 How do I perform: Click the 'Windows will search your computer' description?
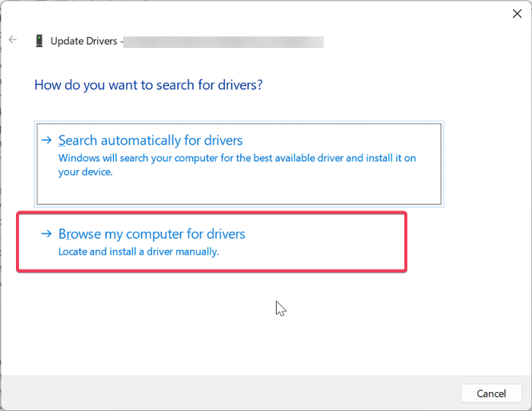point(237,165)
